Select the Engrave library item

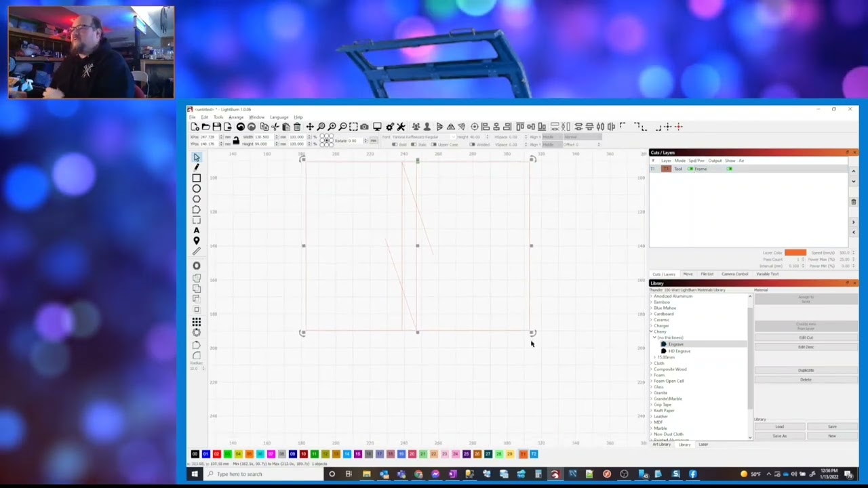tap(702, 344)
